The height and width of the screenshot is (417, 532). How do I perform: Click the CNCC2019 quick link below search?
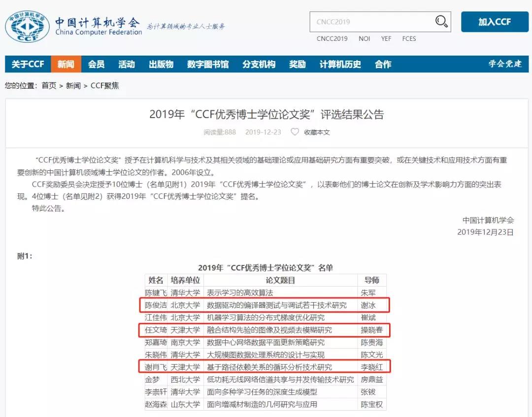point(332,38)
